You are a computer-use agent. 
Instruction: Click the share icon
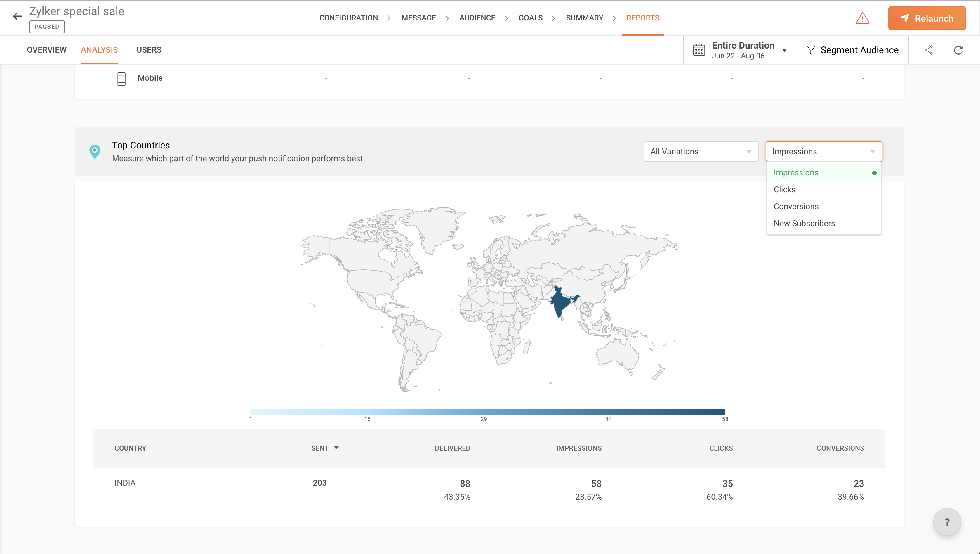tap(928, 50)
